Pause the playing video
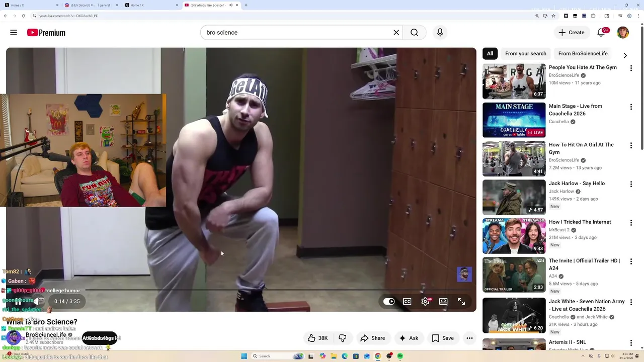This screenshot has height=362, width=644. (18, 302)
